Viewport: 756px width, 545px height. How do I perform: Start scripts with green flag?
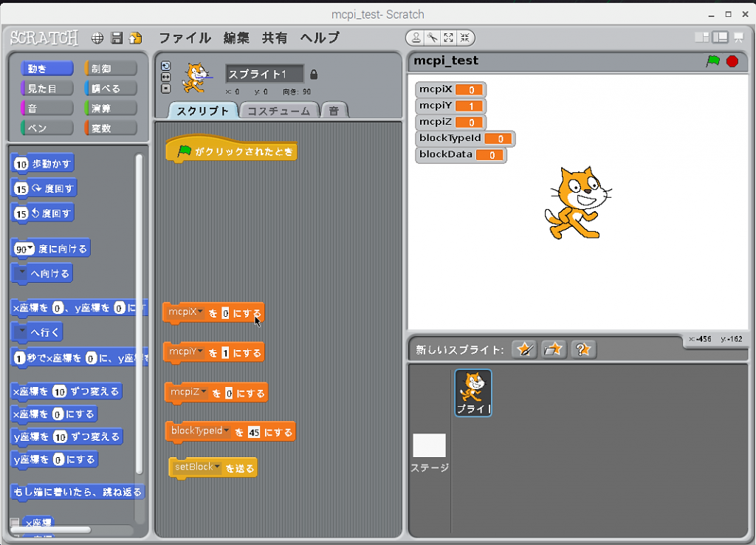click(x=712, y=61)
